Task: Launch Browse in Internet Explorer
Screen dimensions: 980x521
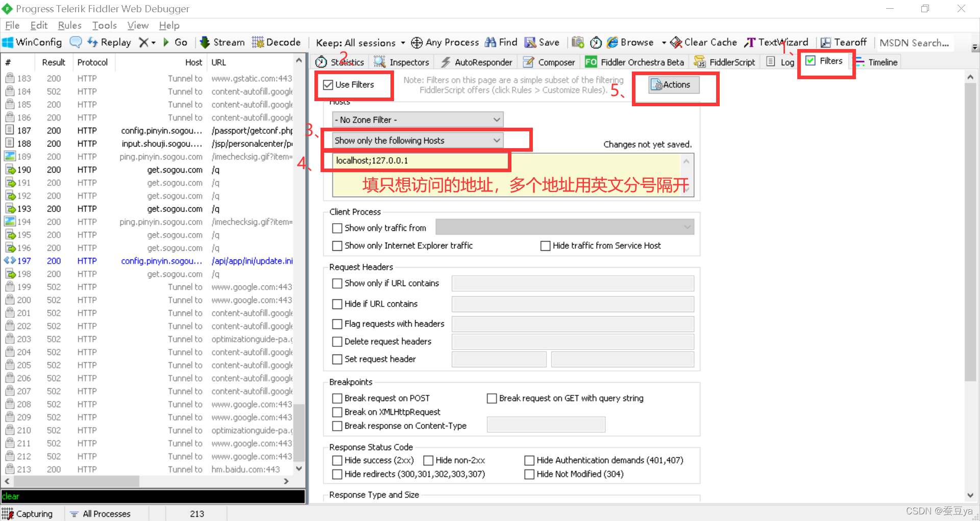Action: [x=630, y=42]
